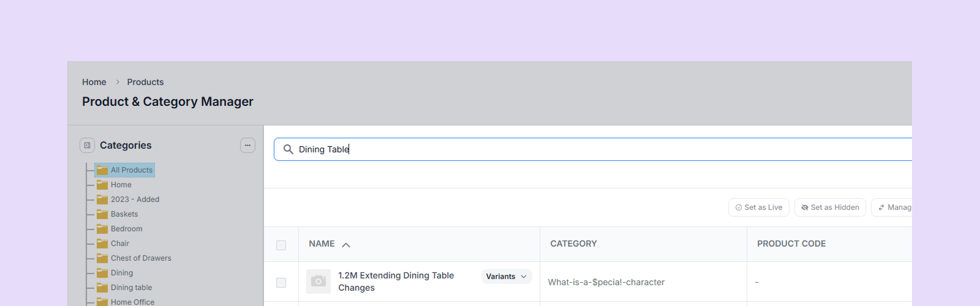Screen dimensions: 980x306
Task: Click the Chest of Drawers folder icon
Action: click(102, 258)
